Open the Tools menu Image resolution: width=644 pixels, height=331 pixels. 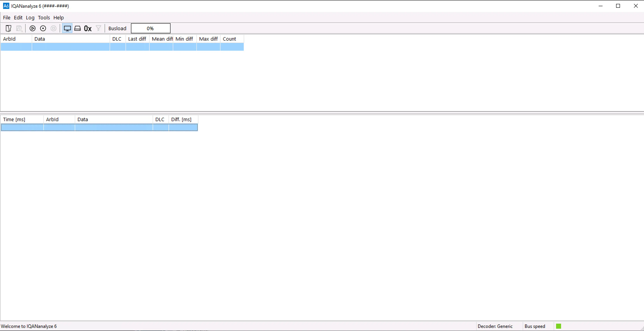pos(44,17)
